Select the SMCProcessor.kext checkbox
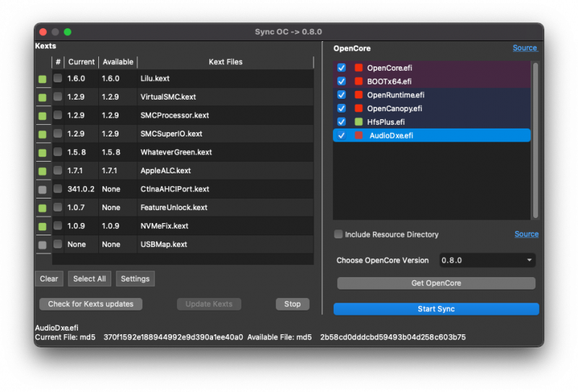The image size is (578, 392). tap(58, 115)
